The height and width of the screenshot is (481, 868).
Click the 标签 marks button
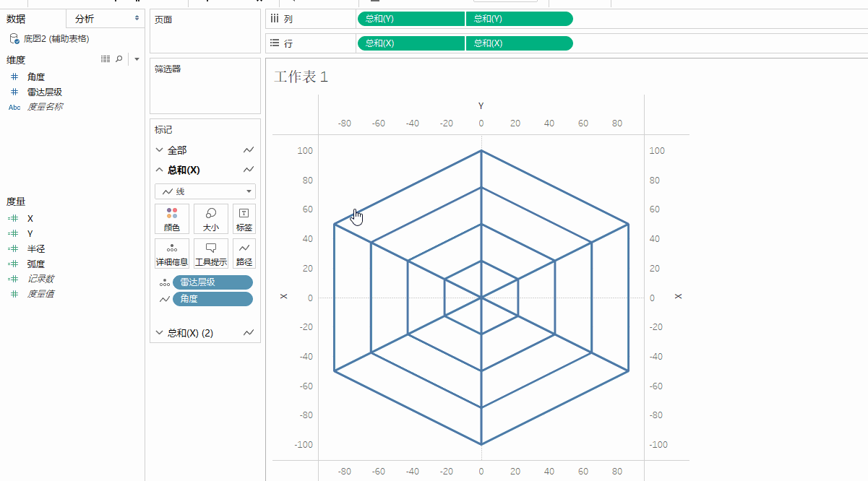pos(244,219)
